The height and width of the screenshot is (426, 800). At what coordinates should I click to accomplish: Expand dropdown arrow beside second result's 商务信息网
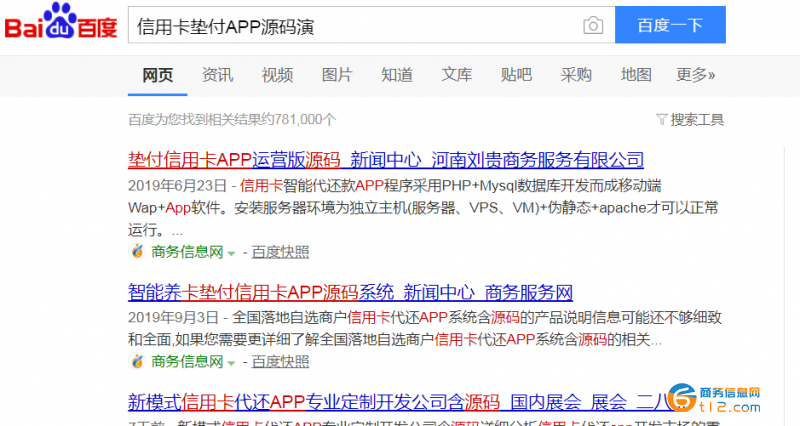tap(231, 363)
